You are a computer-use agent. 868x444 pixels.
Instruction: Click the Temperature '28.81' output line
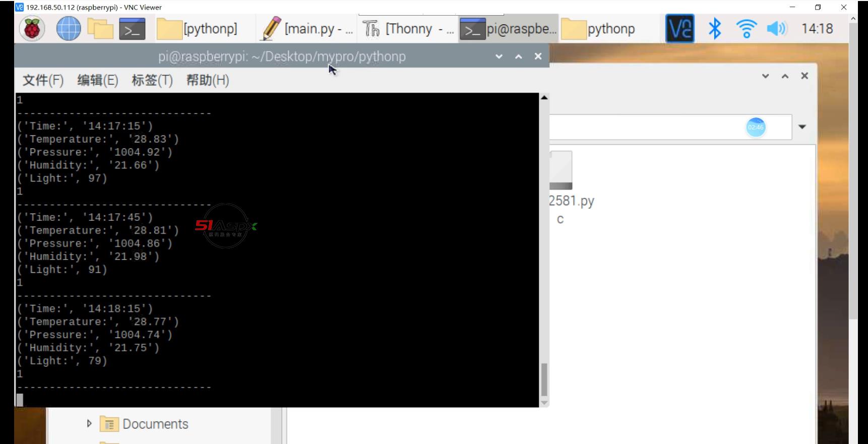pos(98,230)
